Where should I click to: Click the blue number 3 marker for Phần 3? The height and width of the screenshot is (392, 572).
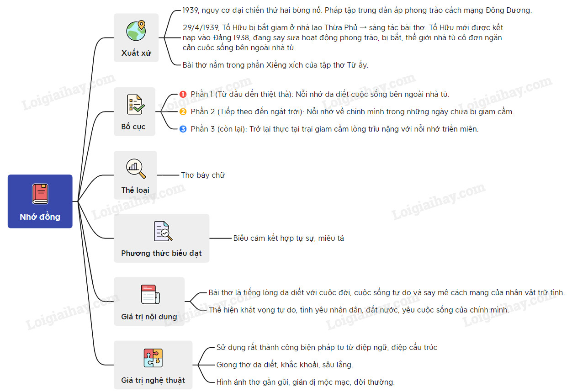tap(183, 129)
